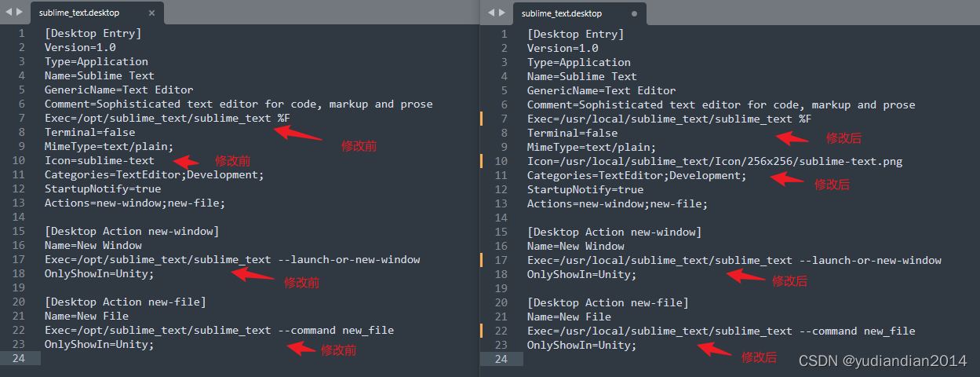Click the previous-tab arrow in the right pane
The image size is (980, 377).
tap(491, 13)
